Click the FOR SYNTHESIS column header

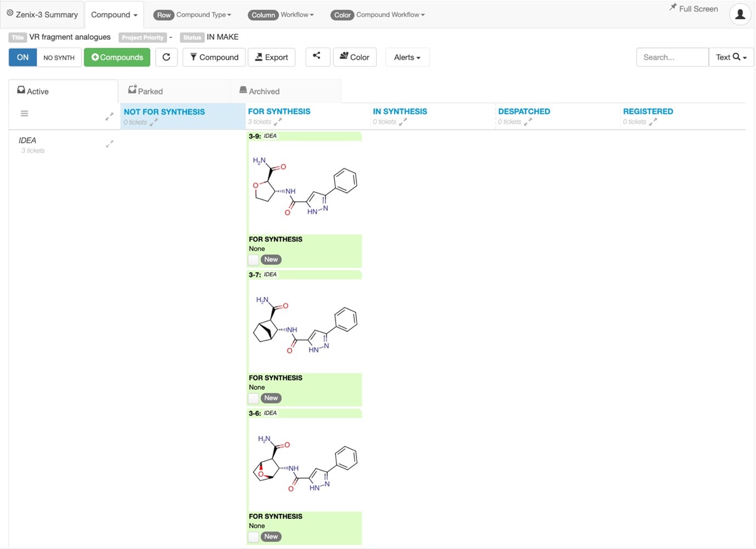point(279,111)
